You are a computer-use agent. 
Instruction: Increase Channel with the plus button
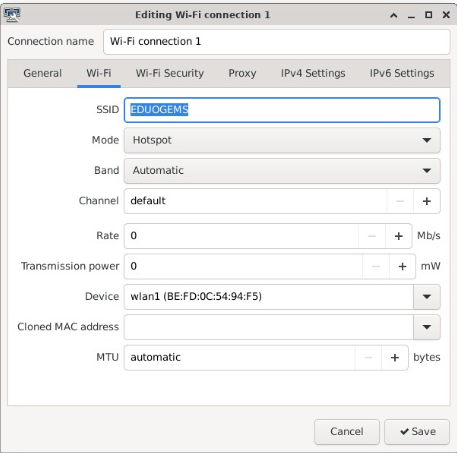coord(427,201)
